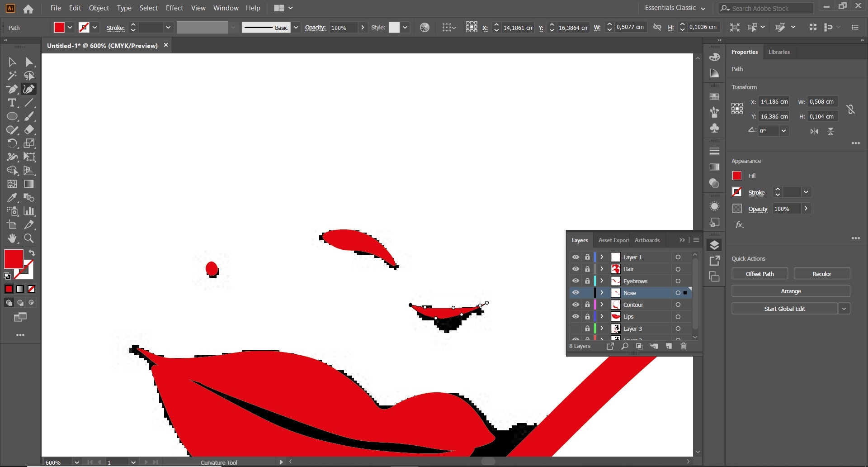
Task: Click the Style swatch in control bar
Action: (x=394, y=28)
